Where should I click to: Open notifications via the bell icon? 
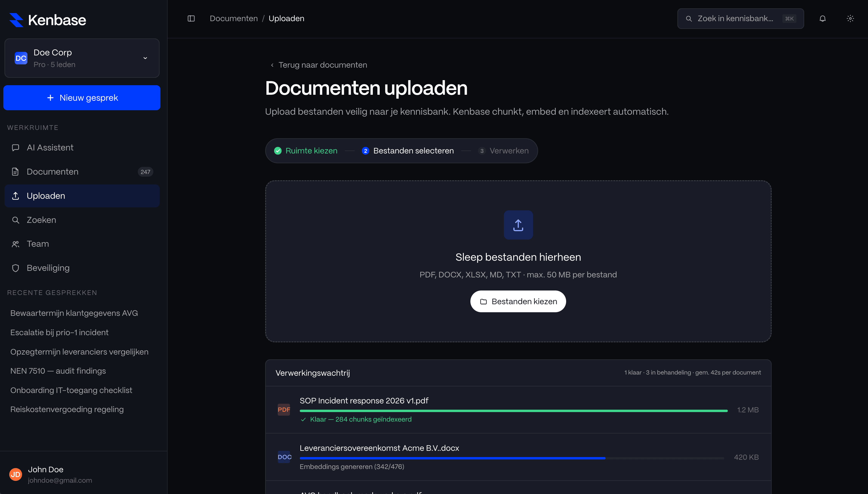[x=822, y=18]
